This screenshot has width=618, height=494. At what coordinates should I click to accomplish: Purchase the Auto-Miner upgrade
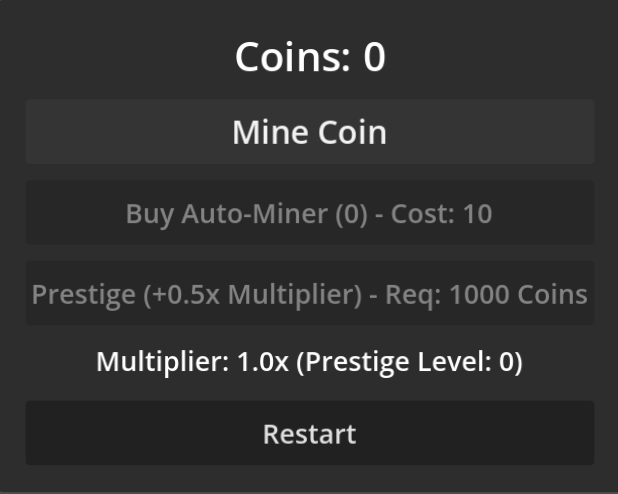310,213
